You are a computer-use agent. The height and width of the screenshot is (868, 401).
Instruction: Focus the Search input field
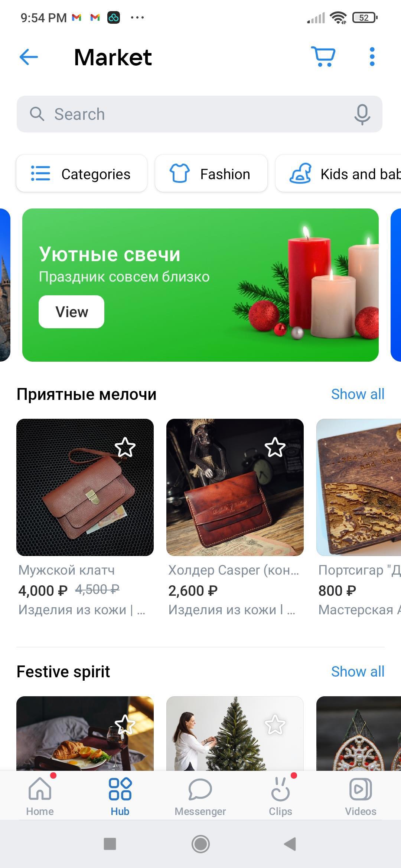tap(199, 114)
